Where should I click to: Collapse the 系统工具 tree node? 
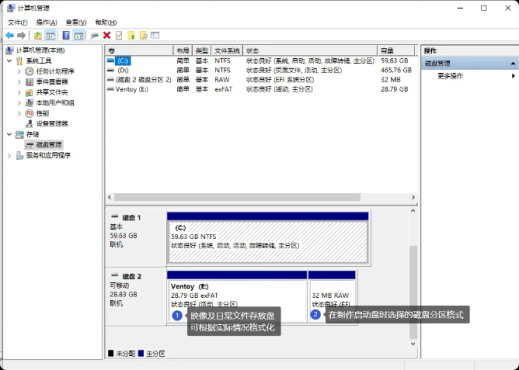[x=9, y=61]
